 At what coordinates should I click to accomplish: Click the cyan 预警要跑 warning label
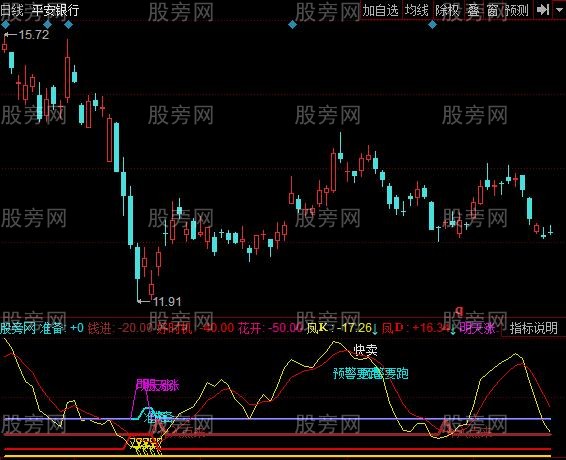(x=371, y=373)
